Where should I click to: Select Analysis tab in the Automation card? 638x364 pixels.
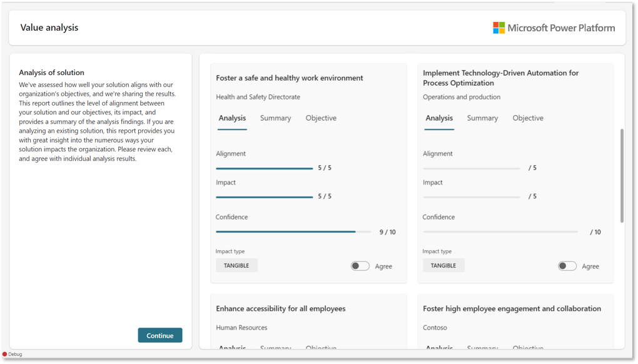[x=439, y=118]
